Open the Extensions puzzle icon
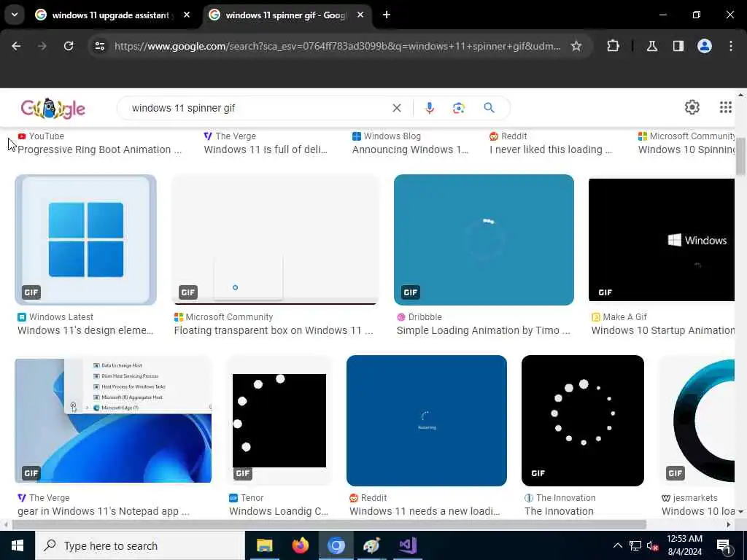Screen dimensions: 747x560 point(613,46)
